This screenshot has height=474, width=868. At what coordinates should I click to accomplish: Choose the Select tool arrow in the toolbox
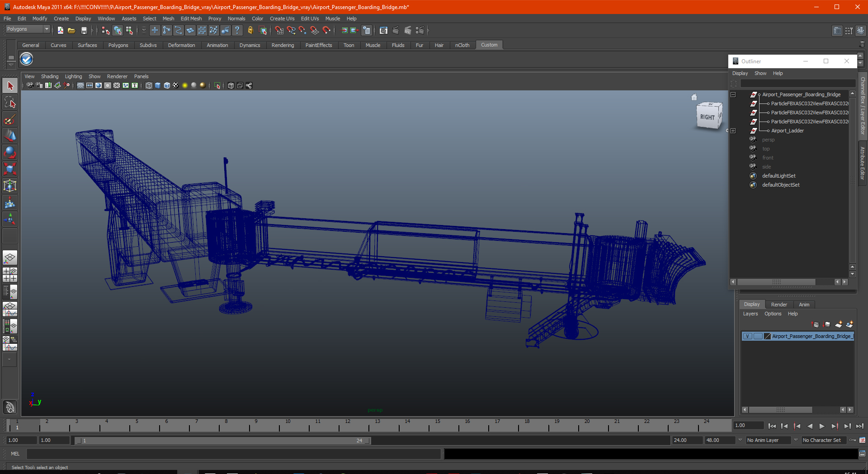[10, 86]
